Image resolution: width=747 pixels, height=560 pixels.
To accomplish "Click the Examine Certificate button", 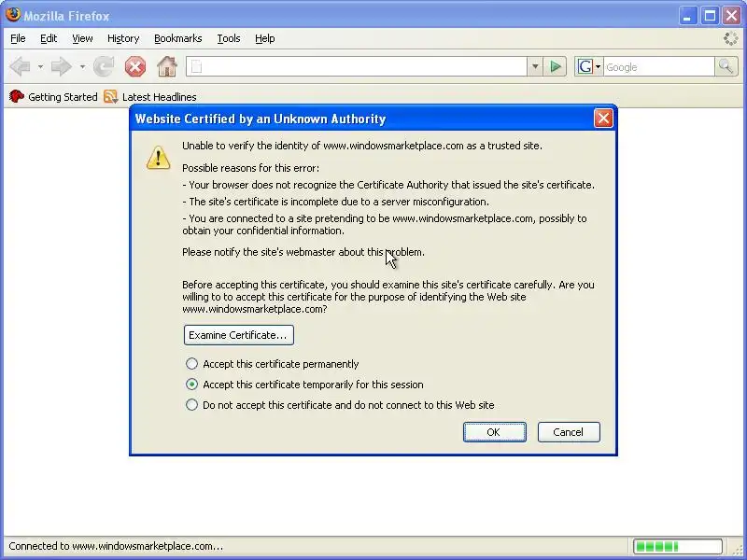I will coord(239,335).
